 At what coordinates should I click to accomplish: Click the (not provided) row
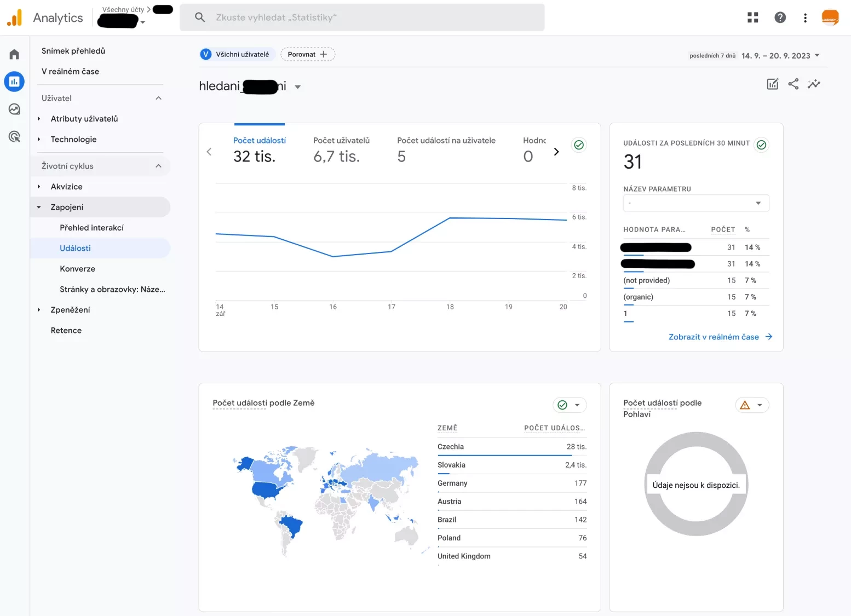696,280
